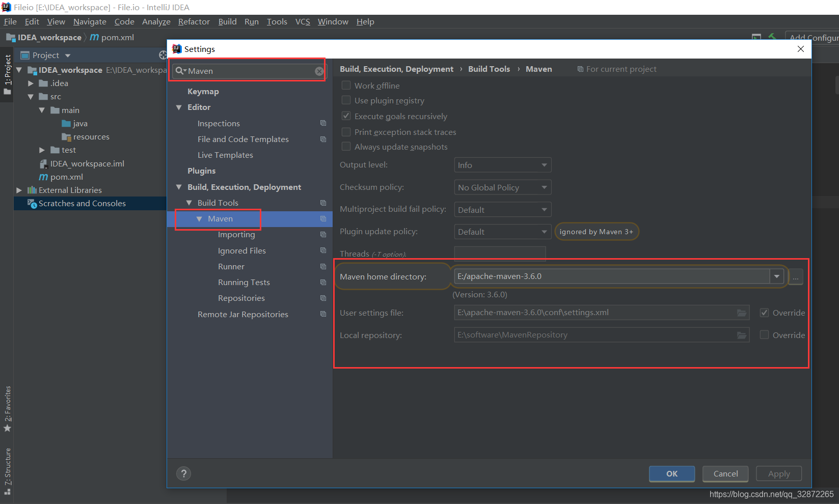The image size is (839, 504).
Task: Select the resources folder
Action: [x=91, y=136]
